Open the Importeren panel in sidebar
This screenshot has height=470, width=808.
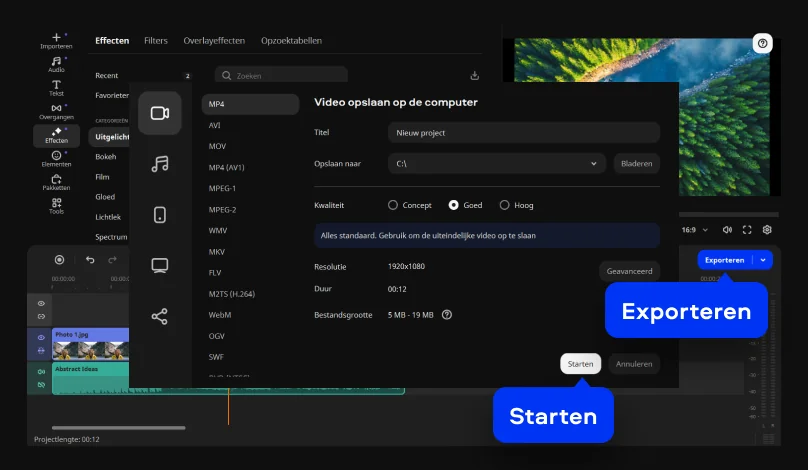click(x=56, y=40)
